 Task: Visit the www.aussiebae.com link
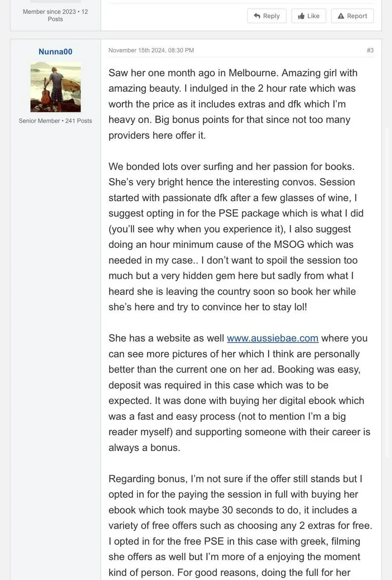pos(272,338)
